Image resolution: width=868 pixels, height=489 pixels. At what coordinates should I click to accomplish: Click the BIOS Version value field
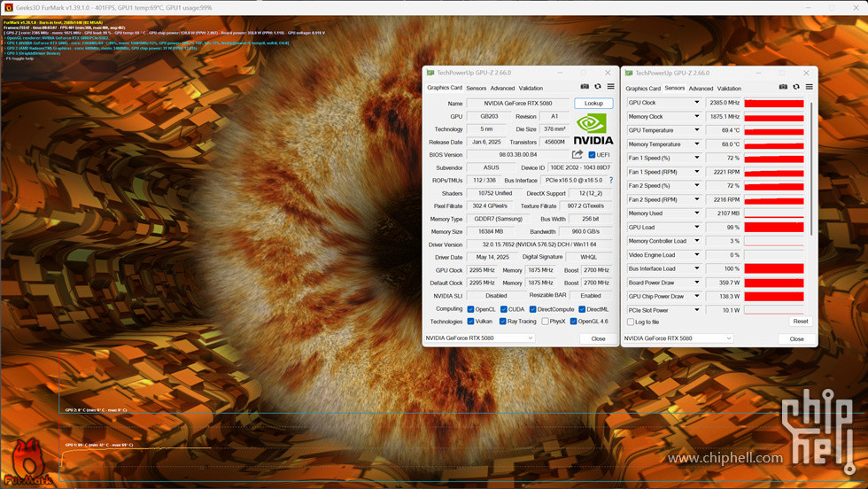tap(517, 155)
